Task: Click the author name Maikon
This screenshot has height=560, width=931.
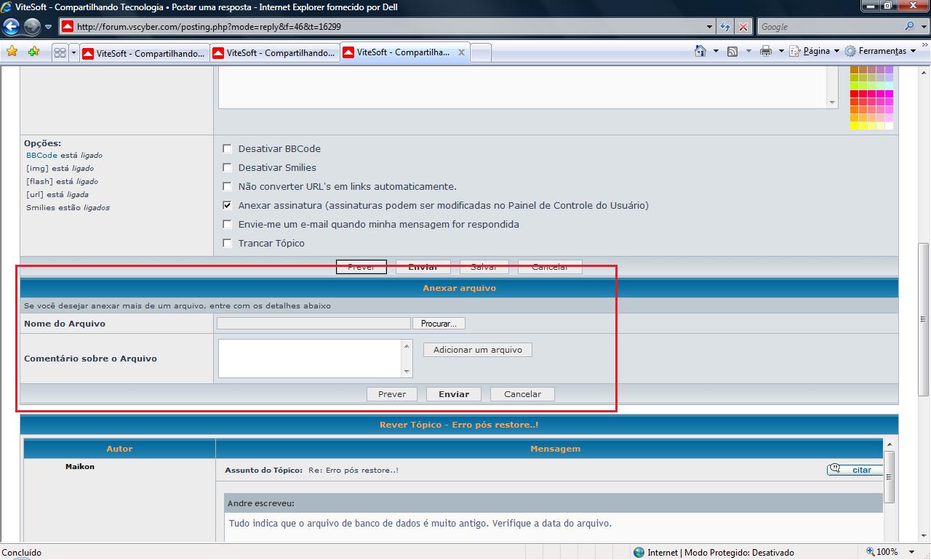Action: pos(80,466)
